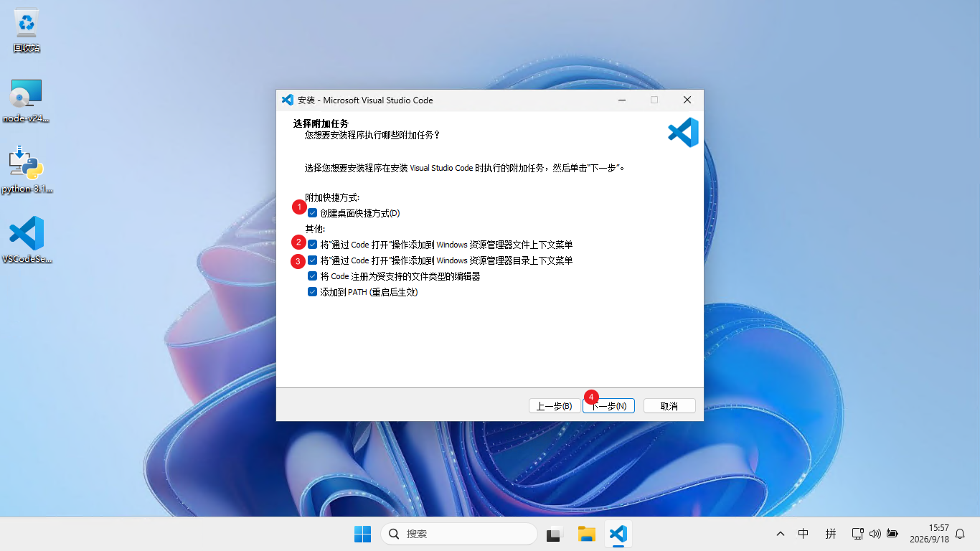Click the 拼 IME mode indicator
980x551 pixels.
tap(831, 534)
